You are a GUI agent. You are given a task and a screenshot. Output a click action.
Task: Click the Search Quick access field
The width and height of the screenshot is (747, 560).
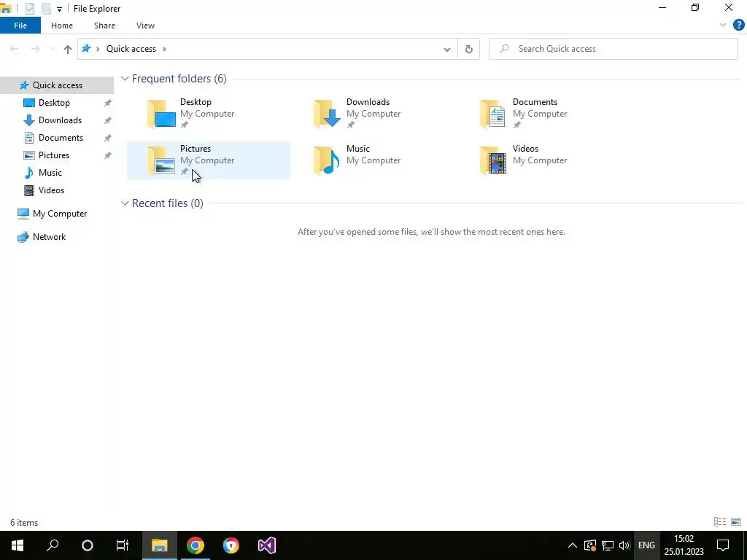(613, 49)
